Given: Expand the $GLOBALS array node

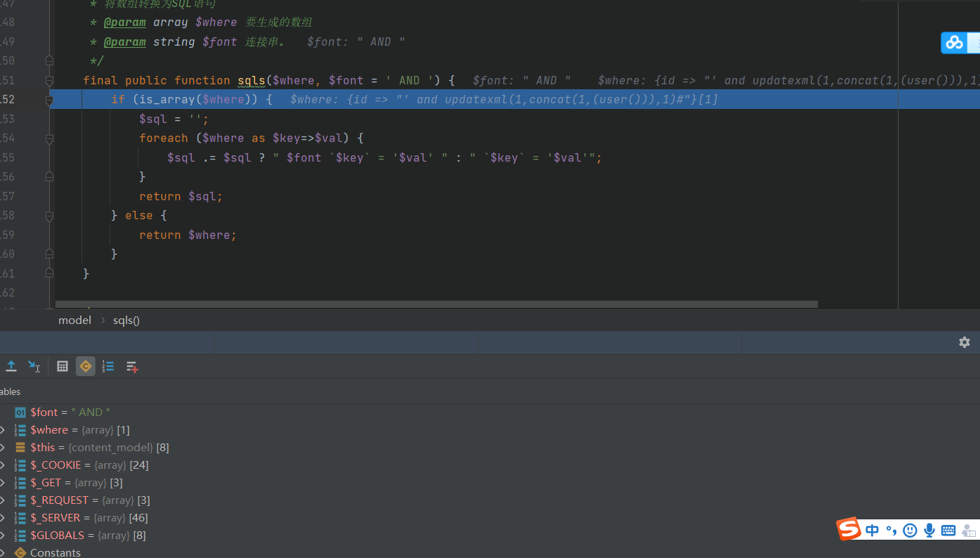Looking at the screenshot, I should (x=2, y=536).
